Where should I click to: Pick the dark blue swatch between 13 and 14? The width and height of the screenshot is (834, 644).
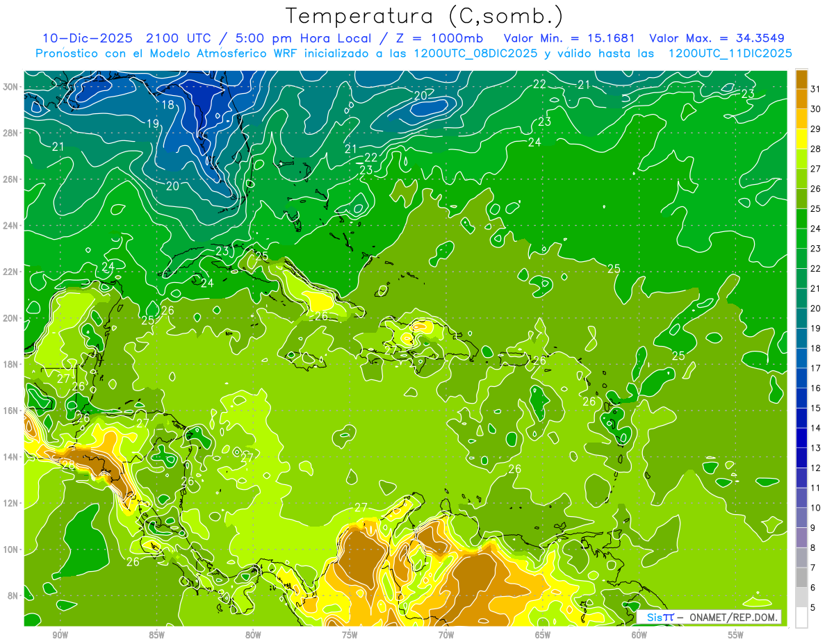tap(801, 438)
